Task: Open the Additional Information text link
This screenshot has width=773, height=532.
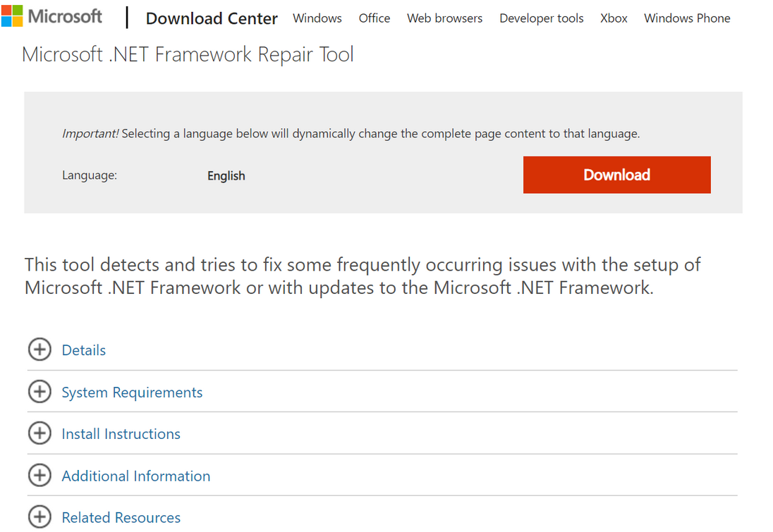Action: tap(136, 476)
